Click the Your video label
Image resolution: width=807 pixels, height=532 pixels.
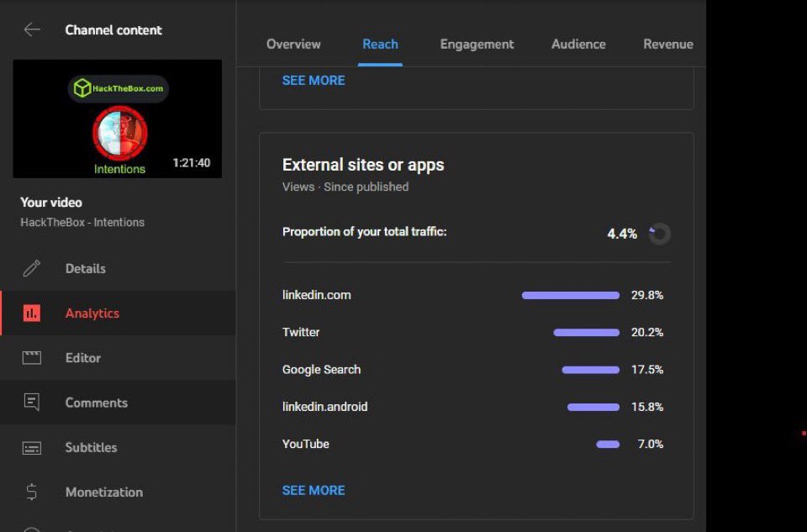[x=51, y=203]
